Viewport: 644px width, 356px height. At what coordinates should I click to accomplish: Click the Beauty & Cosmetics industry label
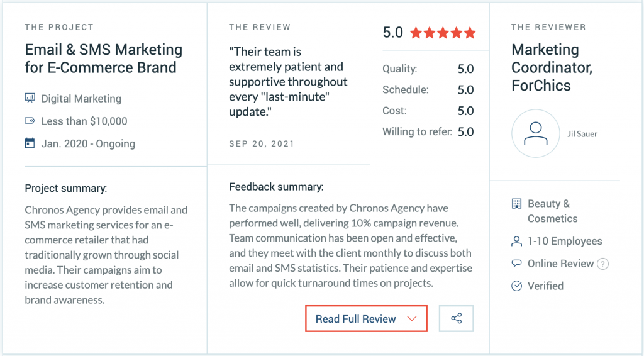click(553, 211)
